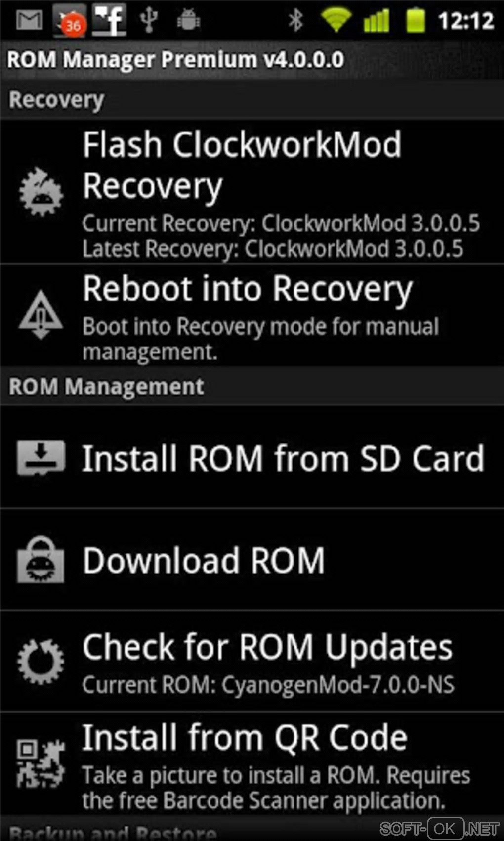
Task: Tap the Flash ClockworkMod Recovery gear icon
Action: coord(41,192)
